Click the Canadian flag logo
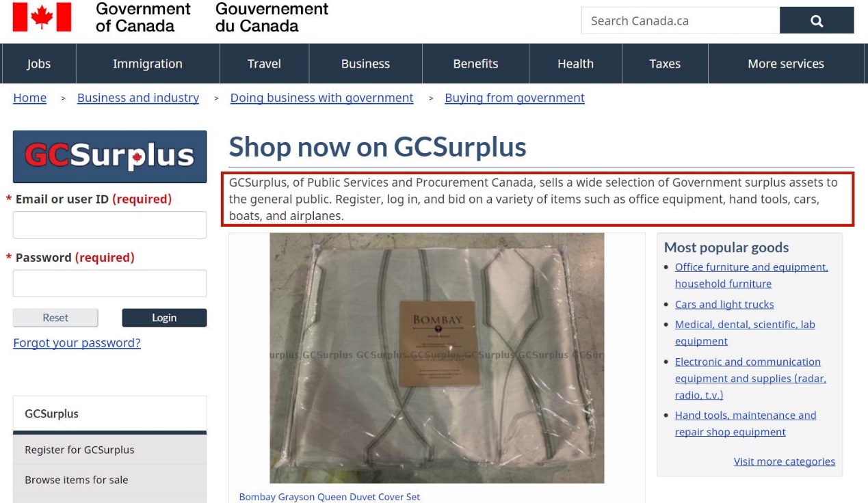 42,17
